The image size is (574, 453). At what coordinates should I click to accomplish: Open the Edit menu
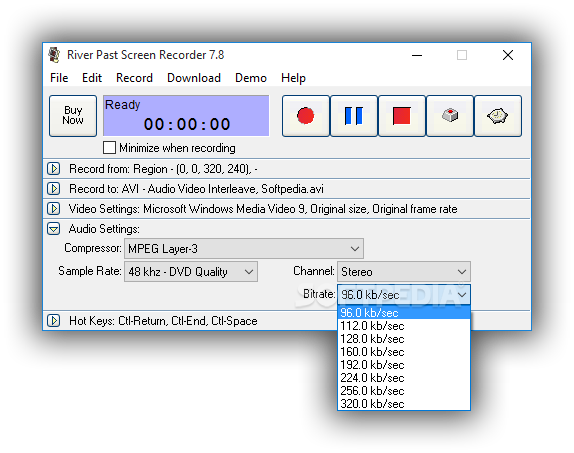point(92,78)
